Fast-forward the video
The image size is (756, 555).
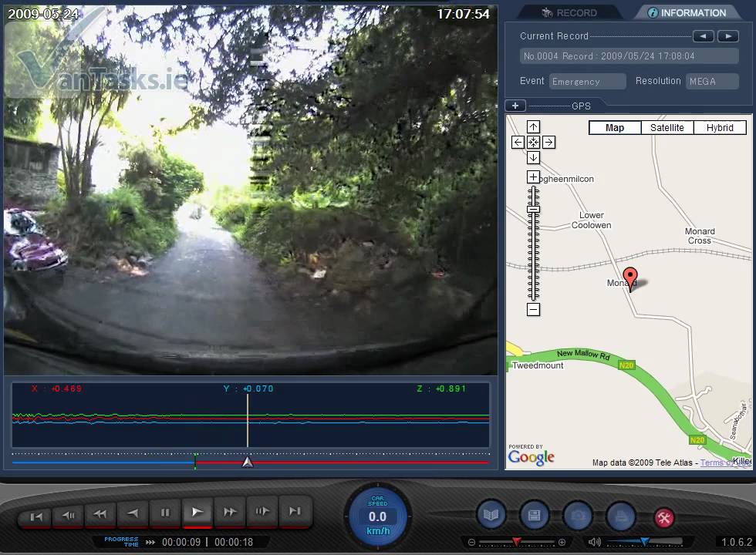230,512
